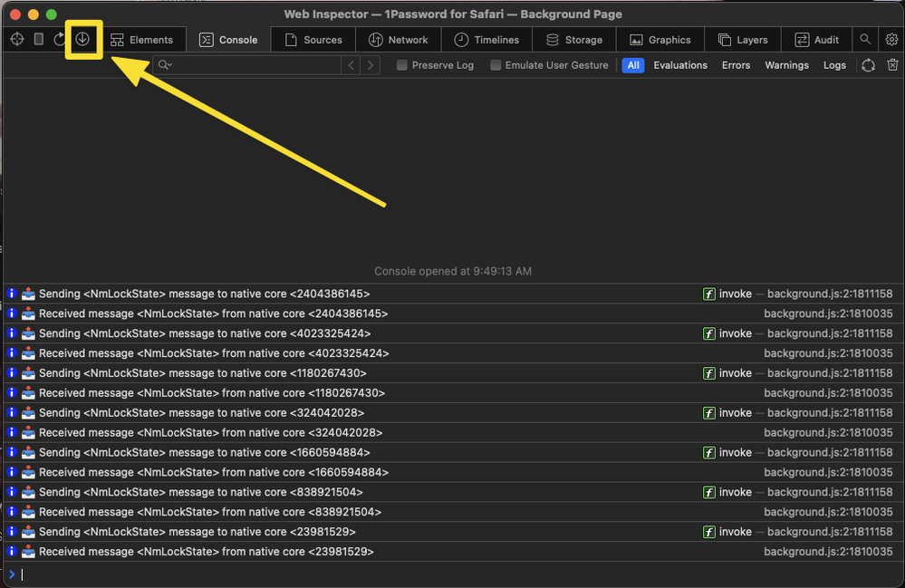This screenshot has height=588, width=905.
Task: Filter console by Warnings
Action: click(x=786, y=65)
